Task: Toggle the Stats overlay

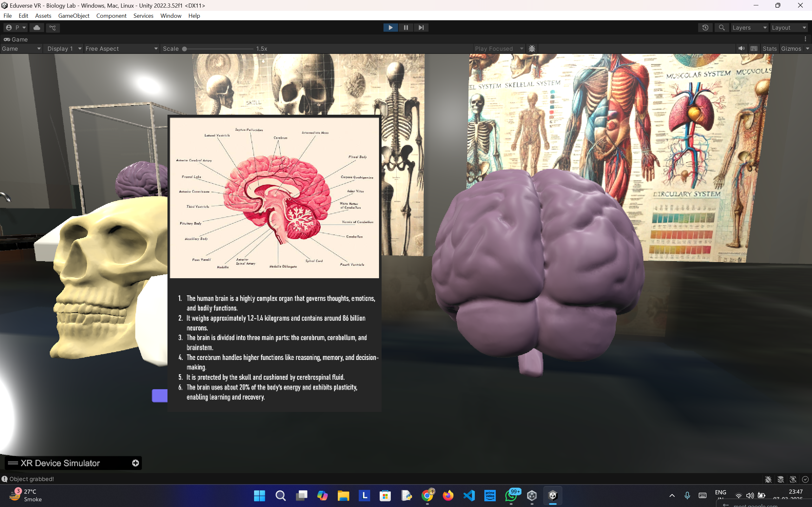Action: (769, 48)
